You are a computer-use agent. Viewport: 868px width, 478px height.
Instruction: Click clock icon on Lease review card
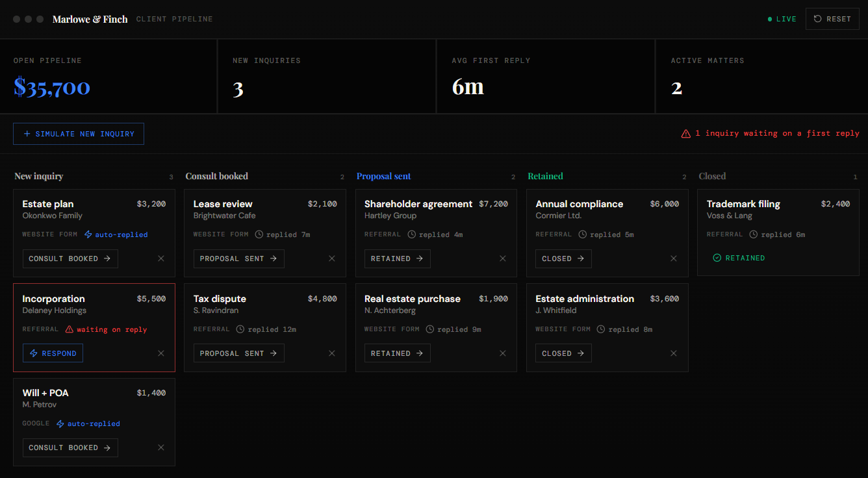click(x=259, y=234)
